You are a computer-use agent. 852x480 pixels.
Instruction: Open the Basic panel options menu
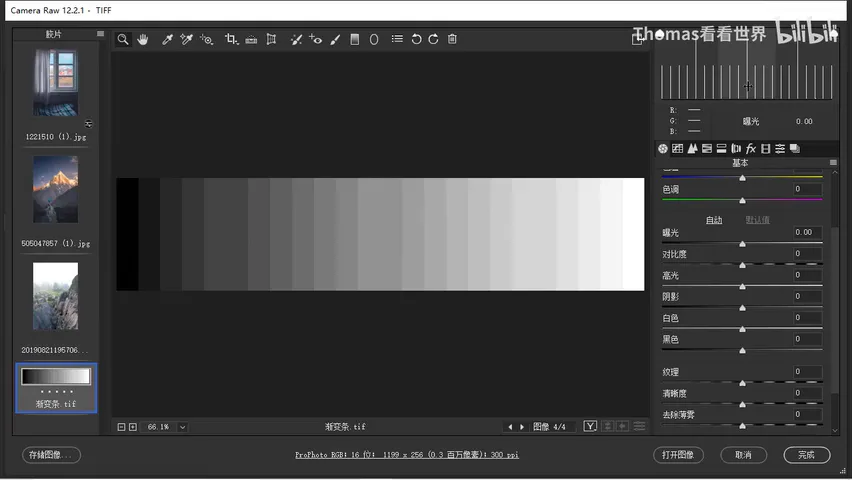coord(834,163)
